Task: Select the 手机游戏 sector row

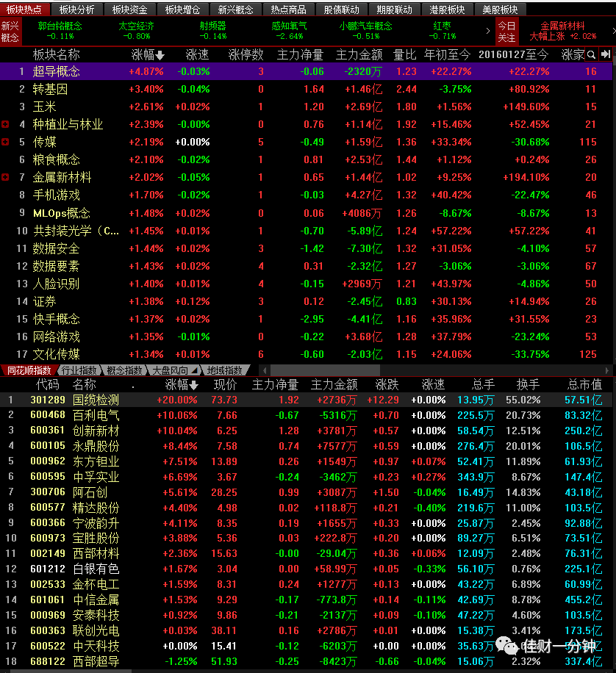Action: tap(306, 195)
